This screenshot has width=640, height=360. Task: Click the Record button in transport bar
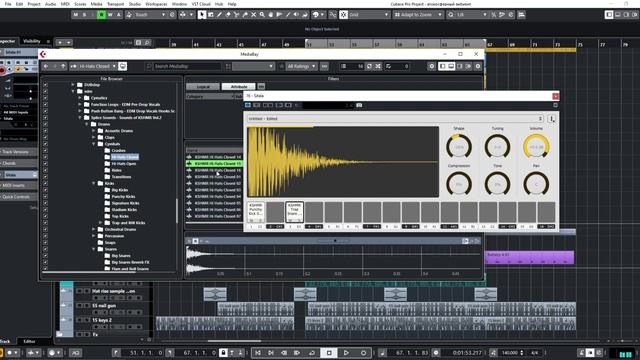pyautogui.click(x=363, y=353)
